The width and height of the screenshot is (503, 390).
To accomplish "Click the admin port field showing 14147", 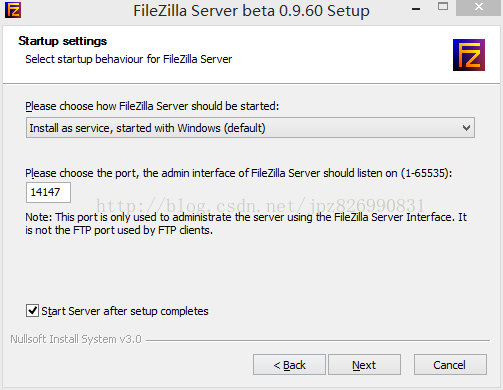I will [48, 192].
